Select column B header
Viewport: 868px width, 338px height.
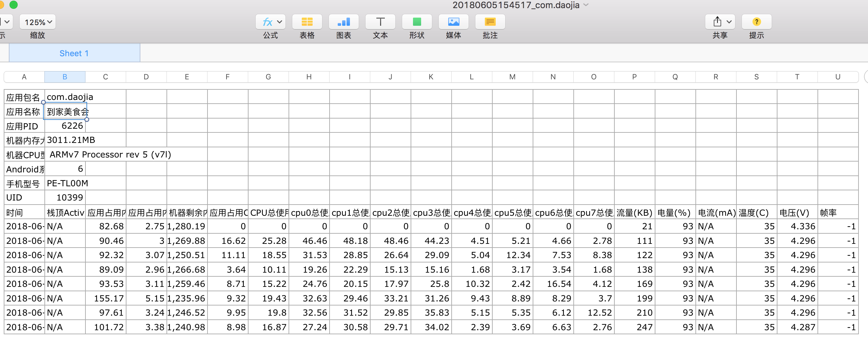tap(65, 77)
